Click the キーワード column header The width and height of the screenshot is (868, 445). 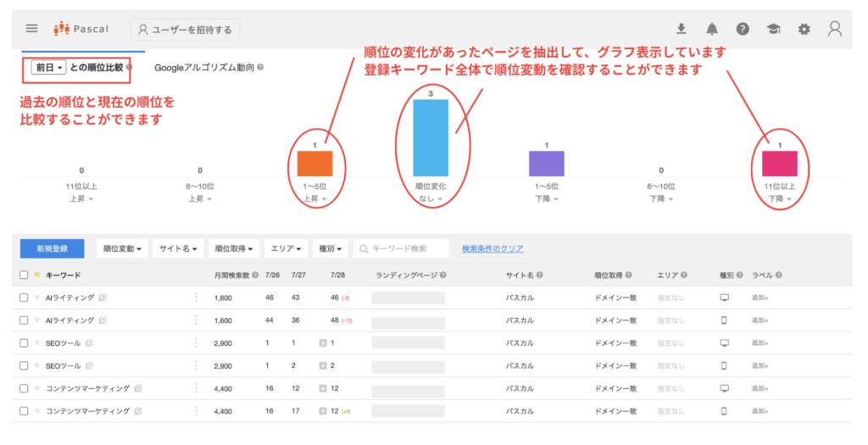(63, 275)
